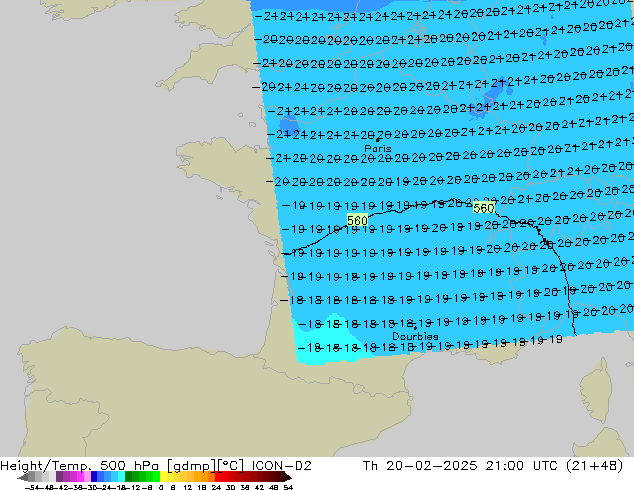Pick the cyan legend swatch
This screenshot has width=634, height=490.
[x=122, y=477]
